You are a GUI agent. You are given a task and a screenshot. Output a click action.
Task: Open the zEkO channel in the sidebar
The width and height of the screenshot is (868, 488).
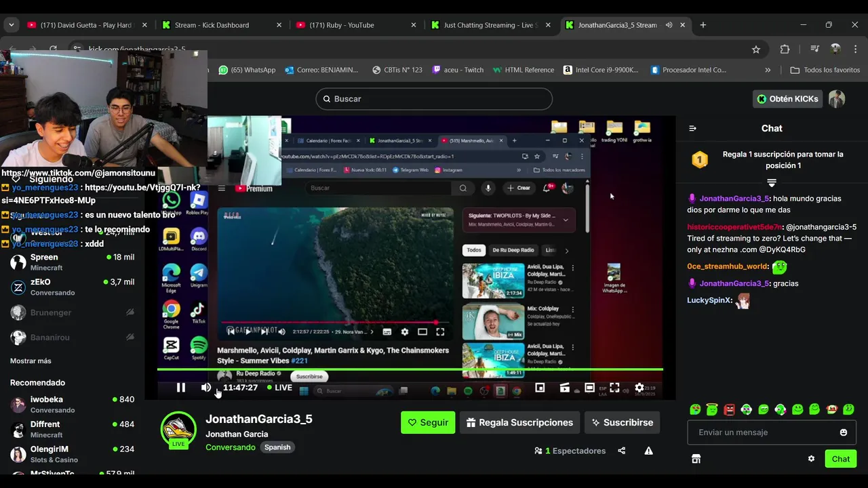[72, 287]
